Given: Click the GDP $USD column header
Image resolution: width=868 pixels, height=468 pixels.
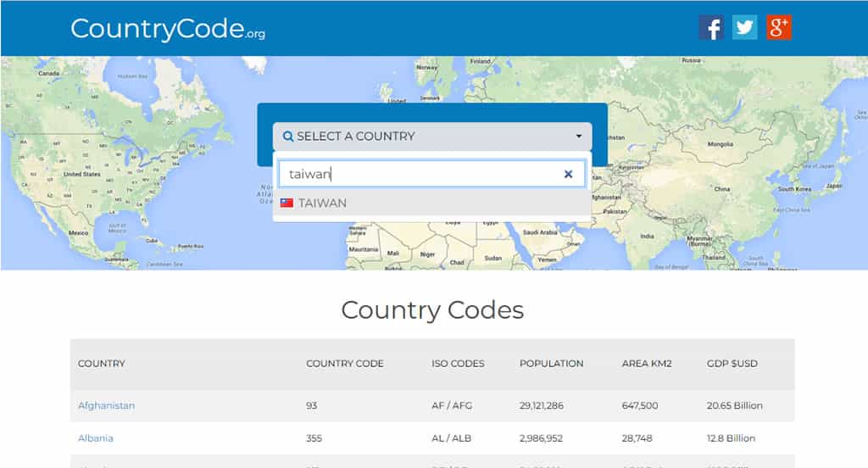Looking at the screenshot, I should tap(732, 364).
